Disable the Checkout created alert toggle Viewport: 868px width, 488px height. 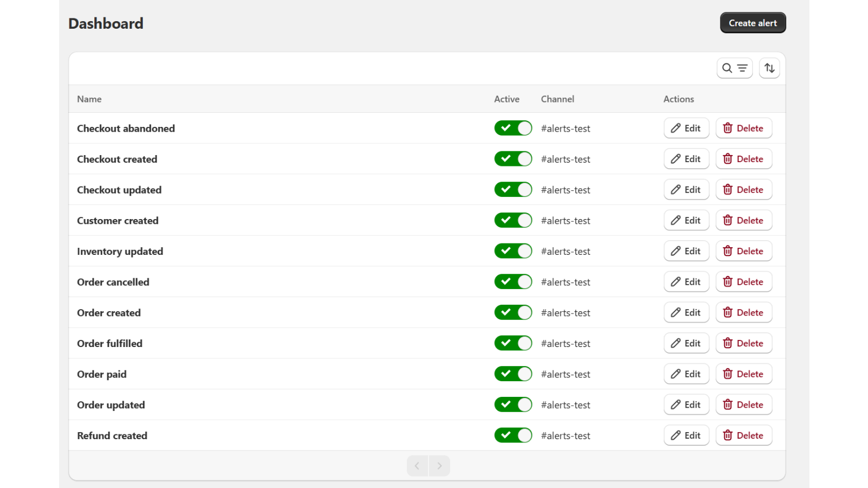pyautogui.click(x=513, y=158)
